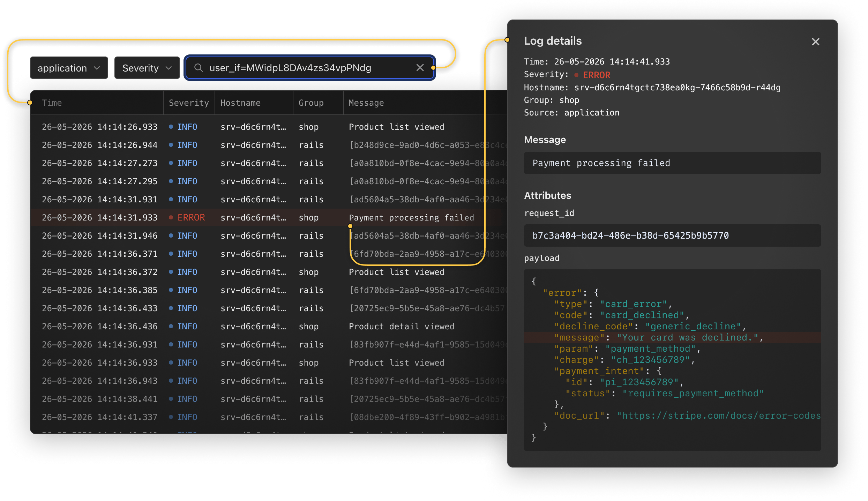Open the log row at 14:14:36.385

tap(269, 290)
